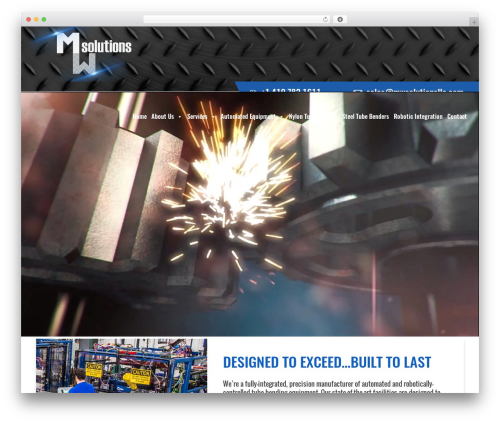Click the reader button beside address bar
The width and height of the screenshot is (500, 423).
[340, 19]
